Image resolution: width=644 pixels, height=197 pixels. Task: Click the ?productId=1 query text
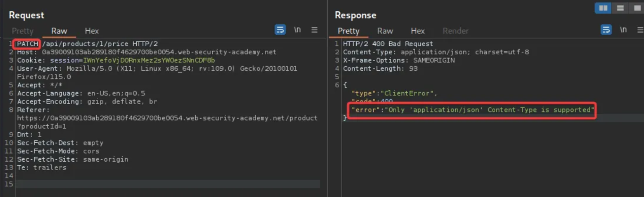[x=42, y=127]
